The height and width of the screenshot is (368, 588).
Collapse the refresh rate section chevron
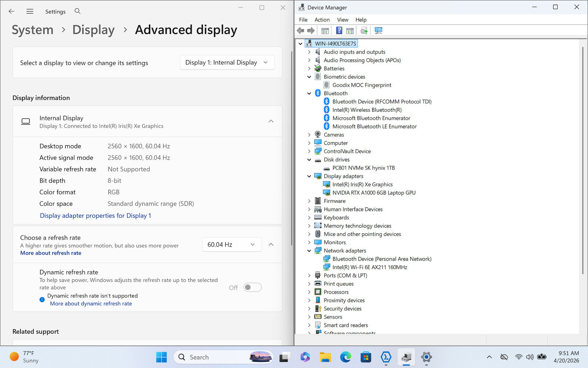tap(271, 244)
